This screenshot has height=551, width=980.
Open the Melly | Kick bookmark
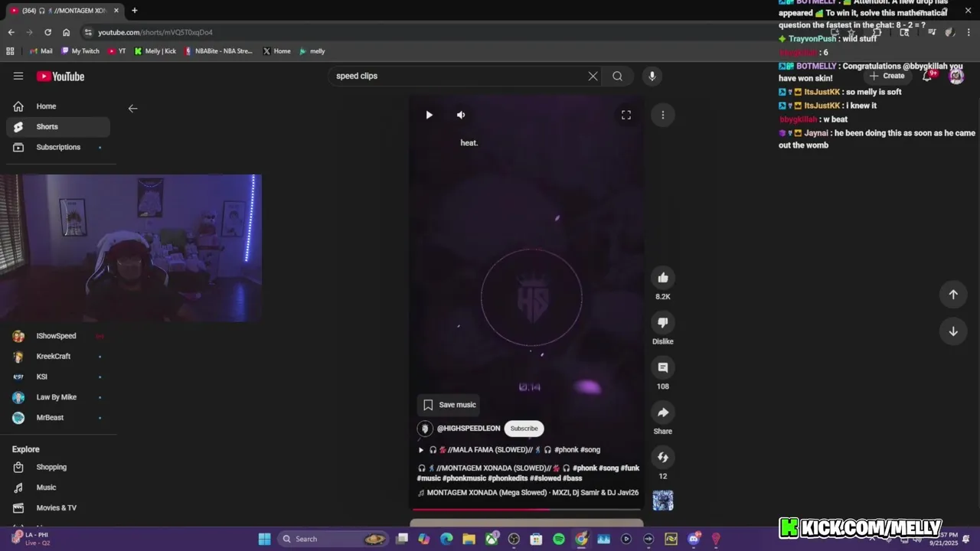155,51
